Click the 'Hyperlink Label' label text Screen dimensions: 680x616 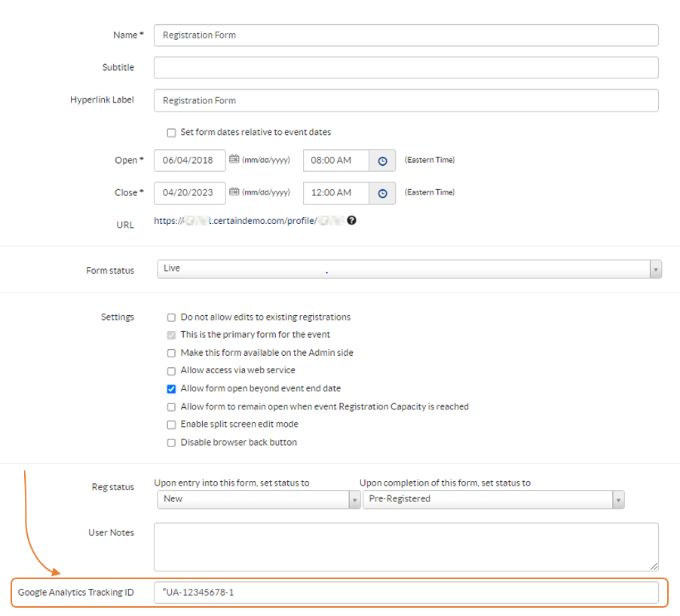pos(102,100)
